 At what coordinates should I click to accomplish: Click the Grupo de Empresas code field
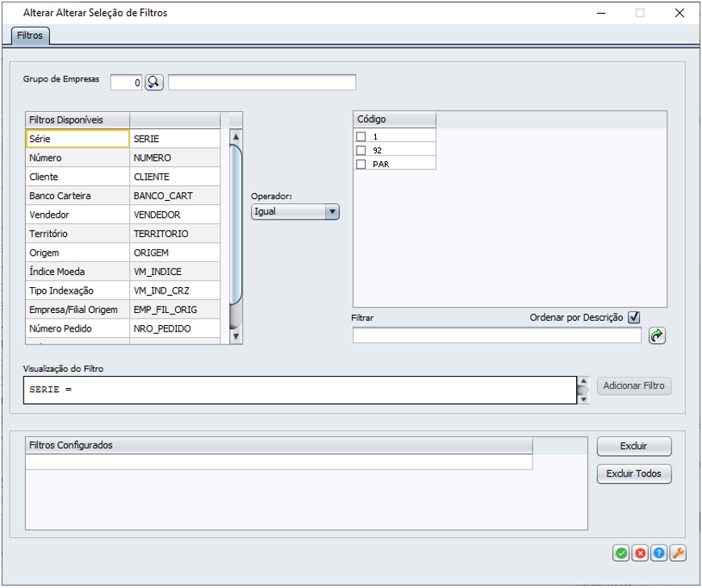pos(126,82)
